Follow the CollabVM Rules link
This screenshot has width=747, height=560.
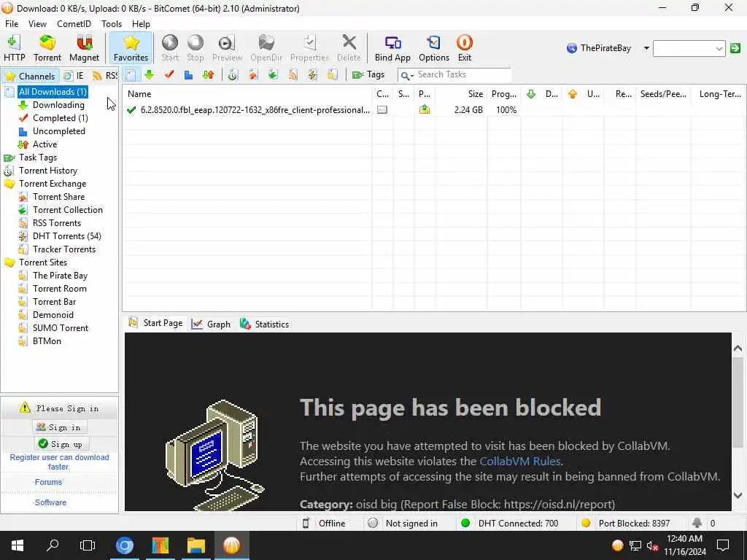[519, 462]
